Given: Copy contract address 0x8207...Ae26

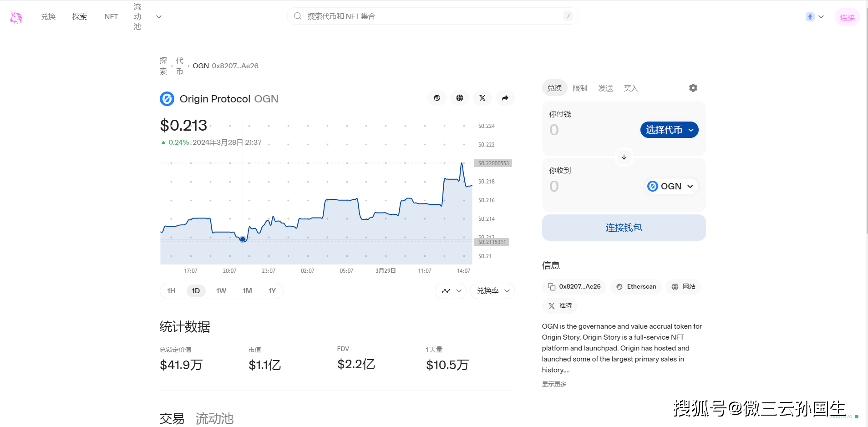Looking at the screenshot, I should point(574,287).
